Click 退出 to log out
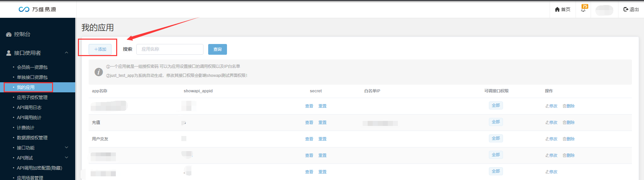Image resolution: width=644 pixels, height=180 pixels. coord(631,9)
